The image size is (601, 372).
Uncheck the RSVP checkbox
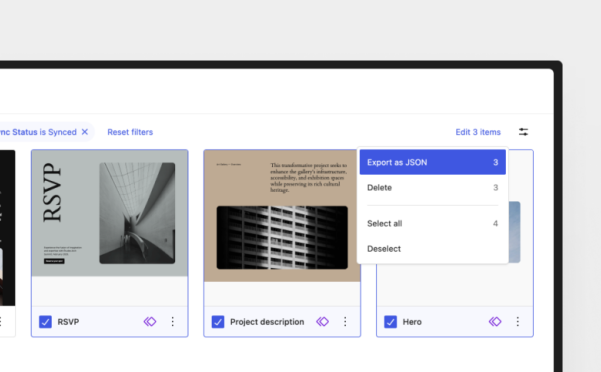pyautogui.click(x=45, y=321)
